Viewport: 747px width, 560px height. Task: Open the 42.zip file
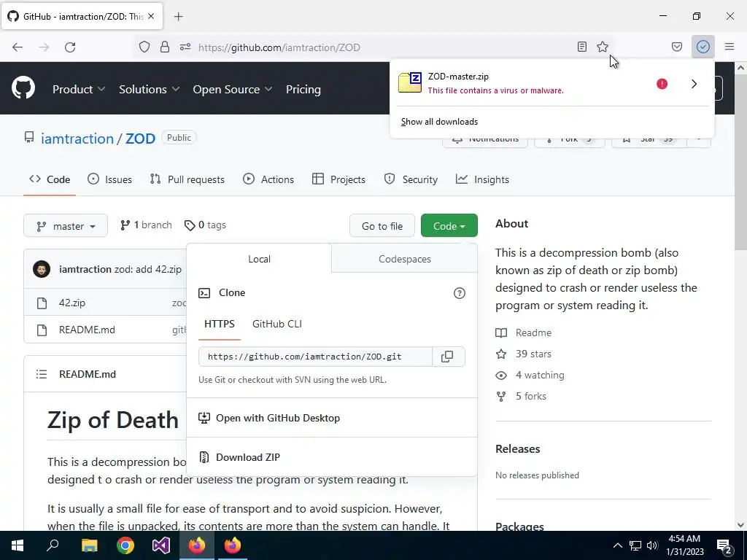(x=72, y=303)
